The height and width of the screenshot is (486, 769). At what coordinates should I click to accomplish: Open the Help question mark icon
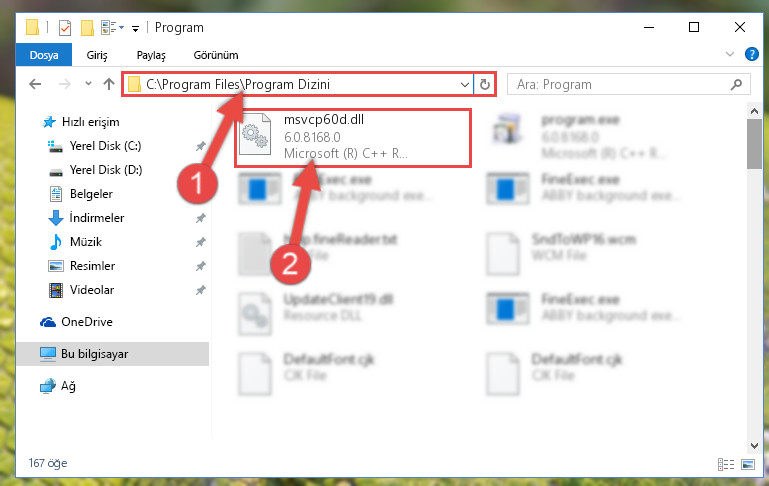[751, 54]
